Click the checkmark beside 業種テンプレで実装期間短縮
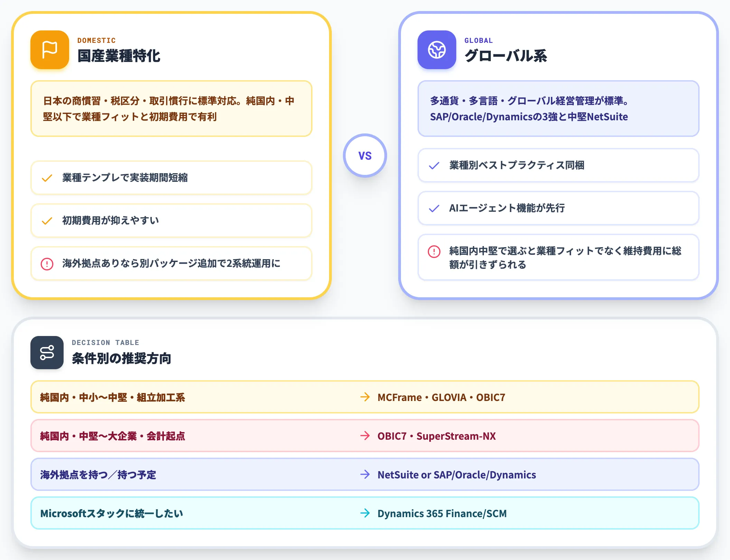The width and height of the screenshot is (730, 560). (47, 178)
